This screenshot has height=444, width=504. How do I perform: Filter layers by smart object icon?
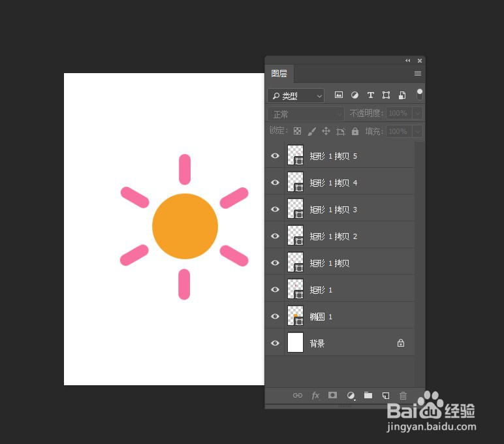[402, 95]
